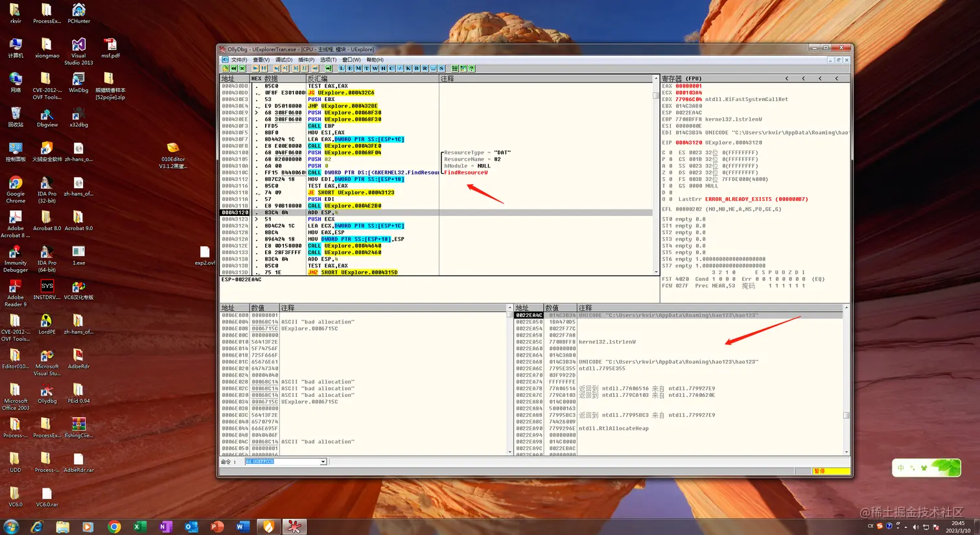The height and width of the screenshot is (535, 980).
Task: Open the Call stack K toolbar button
Action: [408, 68]
